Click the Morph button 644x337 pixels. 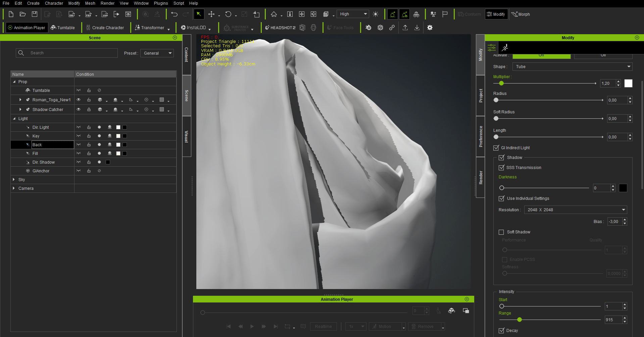(x=521, y=14)
